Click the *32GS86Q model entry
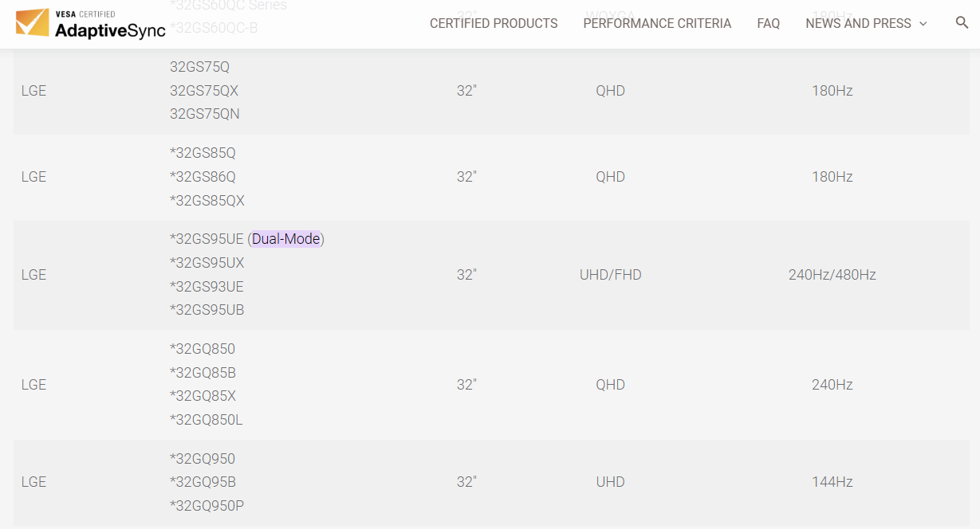The height and width of the screenshot is (529, 980). coord(203,177)
